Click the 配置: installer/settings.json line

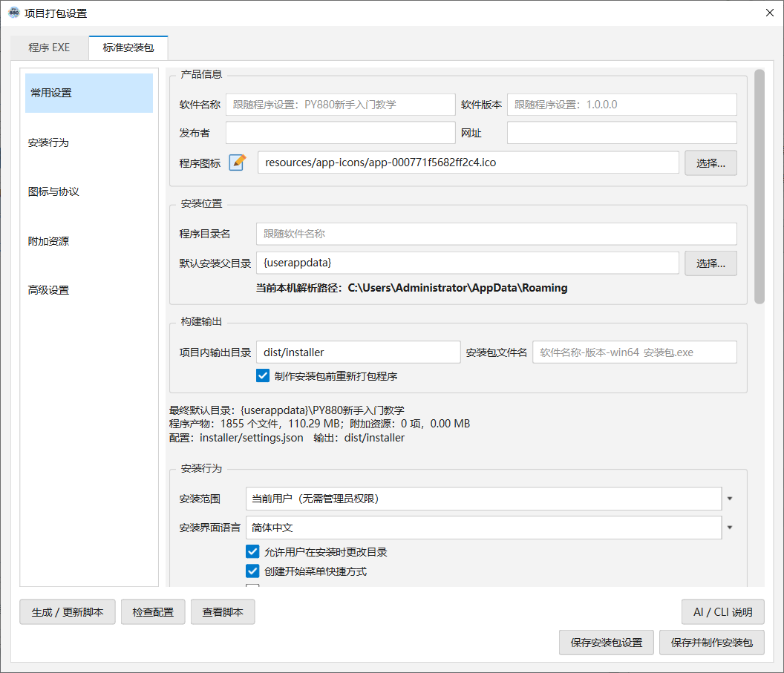click(236, 438)
